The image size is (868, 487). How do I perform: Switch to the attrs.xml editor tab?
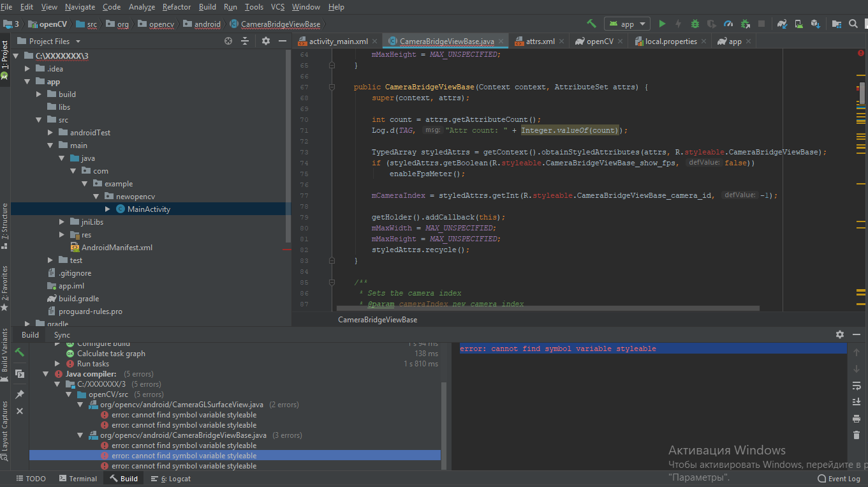(x=540, y=41)
